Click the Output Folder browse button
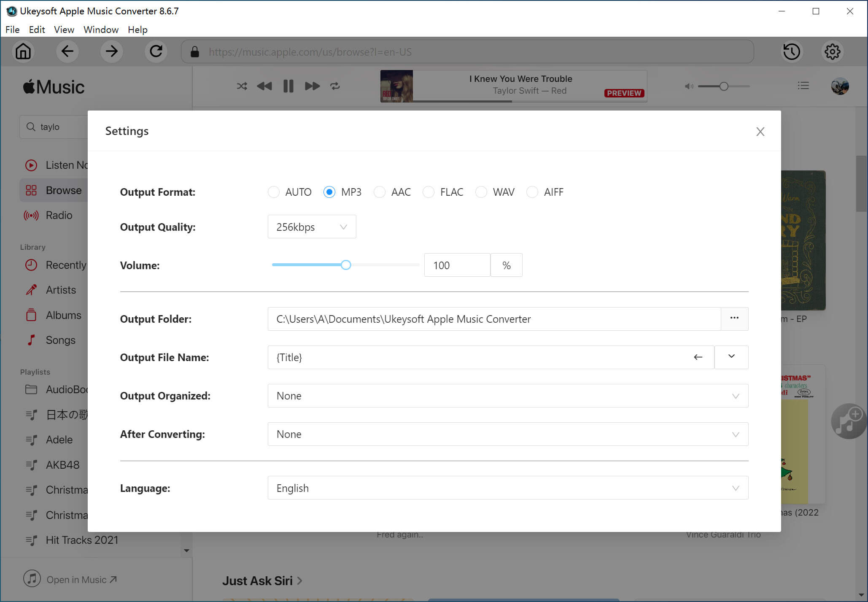 734,319
